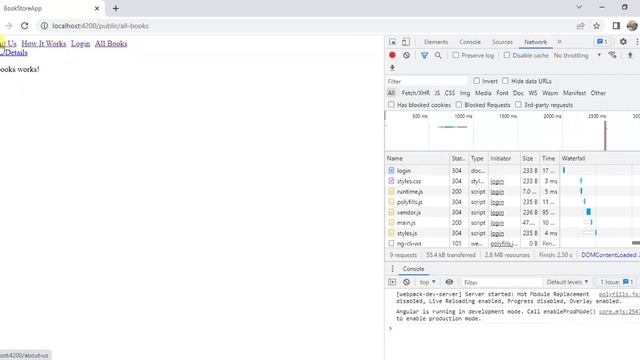
Task: Filter requests by JS type
Action: [x=437, y=93]
